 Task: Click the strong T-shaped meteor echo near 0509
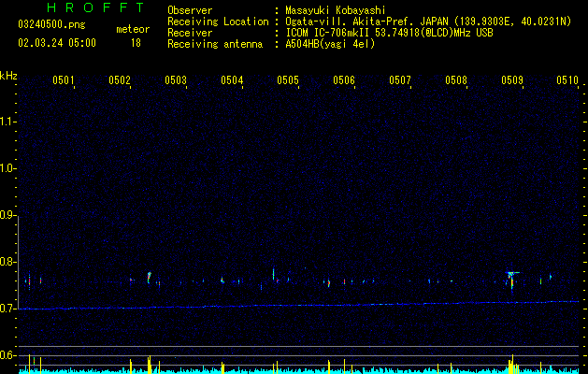[x=511, y=280]
